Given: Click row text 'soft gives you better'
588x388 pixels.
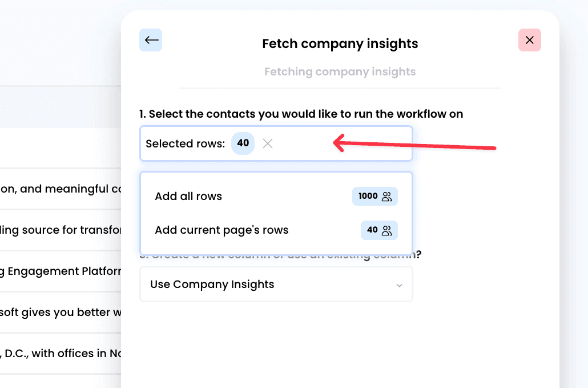Looking at the screenshot, I should pyautogui.click(x=61, y=312).
